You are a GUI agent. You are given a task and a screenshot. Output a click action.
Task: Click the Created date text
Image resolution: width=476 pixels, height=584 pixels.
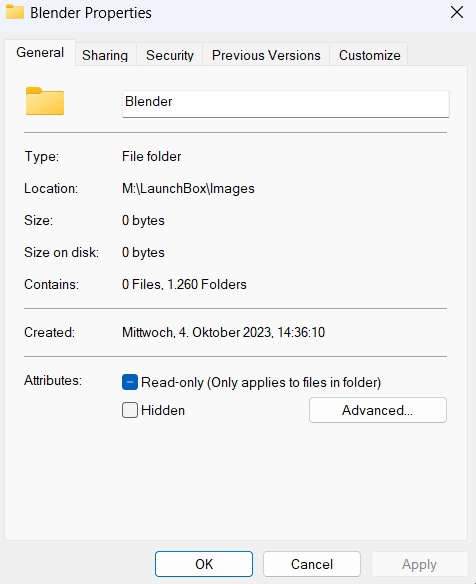tap(223, 332)
